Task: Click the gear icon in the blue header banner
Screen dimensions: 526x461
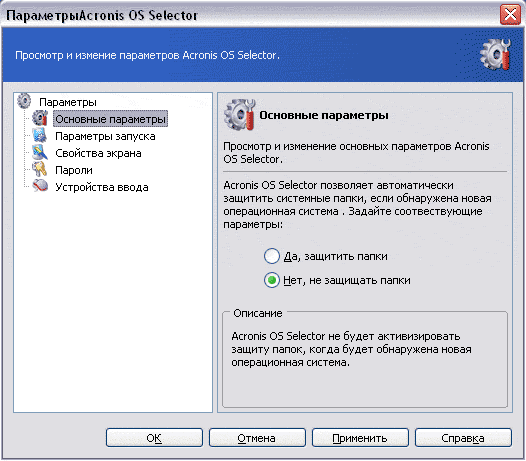Action: (x=495, y=54)
